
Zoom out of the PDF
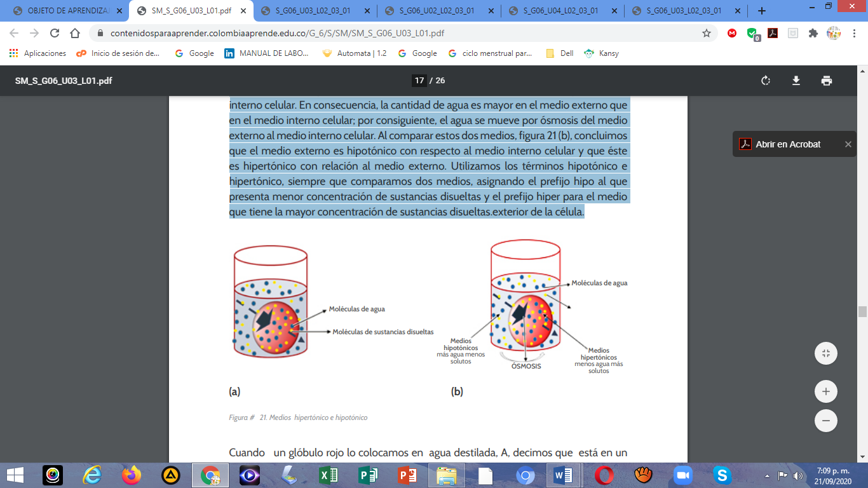click(x=826, y=421)
